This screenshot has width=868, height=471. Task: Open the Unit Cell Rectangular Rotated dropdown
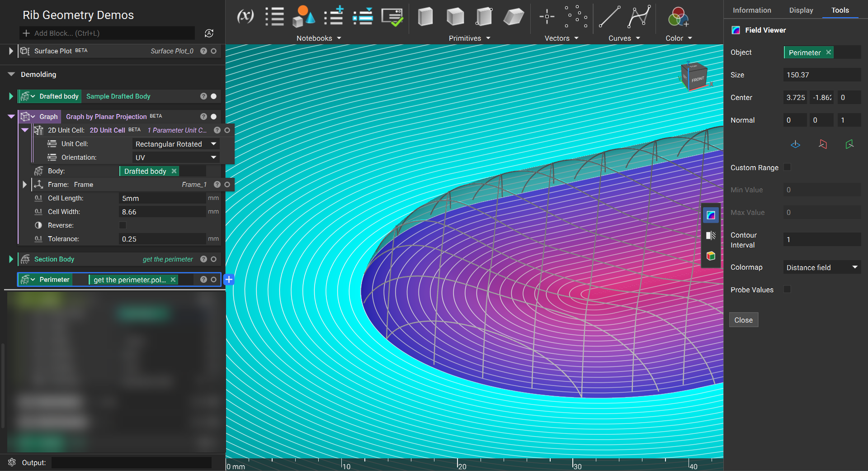176,144
